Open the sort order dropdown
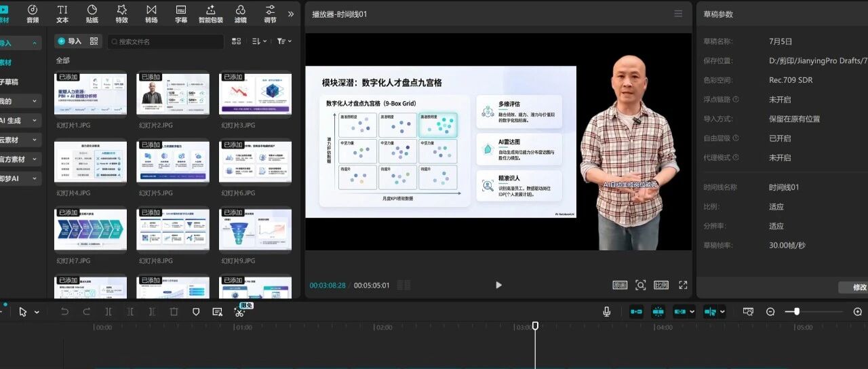Viewport: 868px width, 369px height. [259, 41]
